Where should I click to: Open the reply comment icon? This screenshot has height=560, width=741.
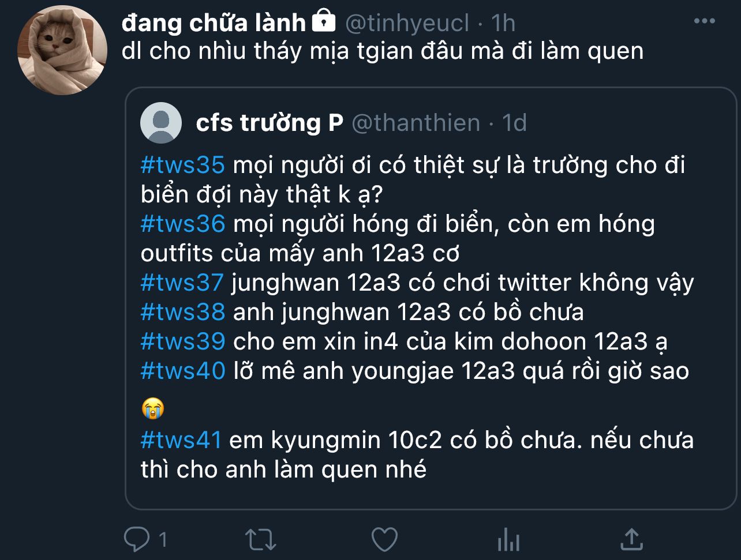tap(137, 540)
